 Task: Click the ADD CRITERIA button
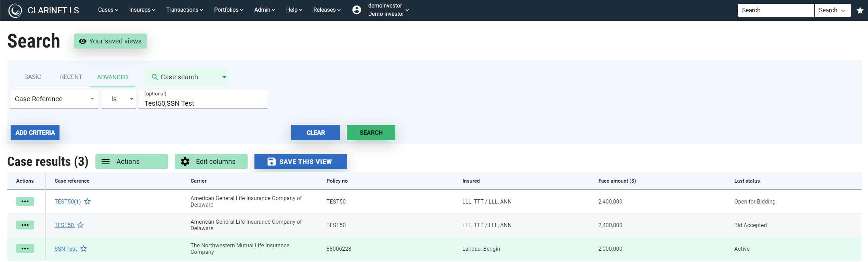pyautogui.click(x=35, y=133)
